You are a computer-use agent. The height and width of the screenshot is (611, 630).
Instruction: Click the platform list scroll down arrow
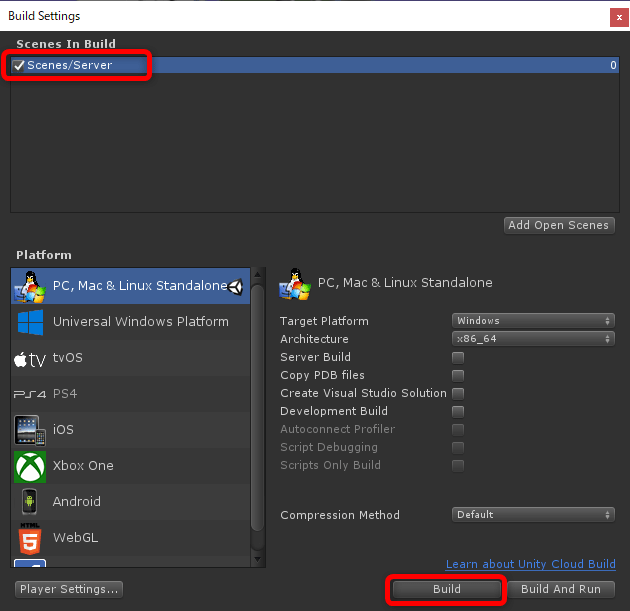point(258,559)
